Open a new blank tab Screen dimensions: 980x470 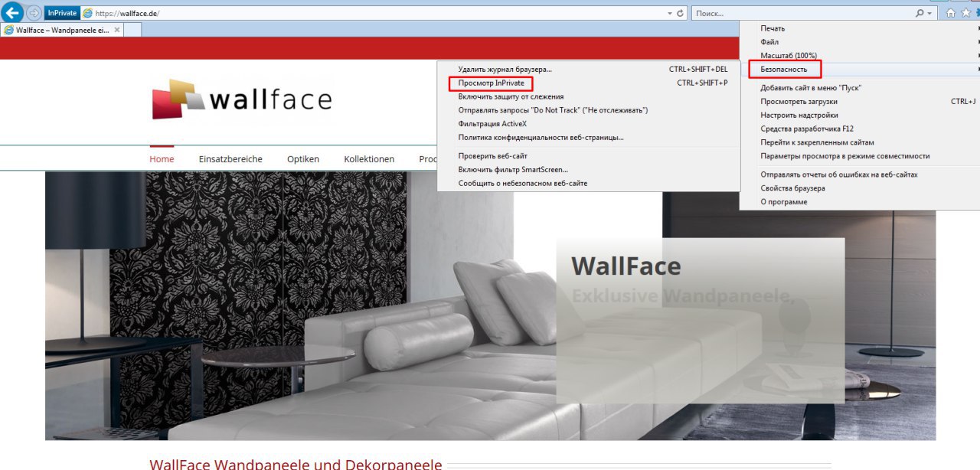point(132,30)
